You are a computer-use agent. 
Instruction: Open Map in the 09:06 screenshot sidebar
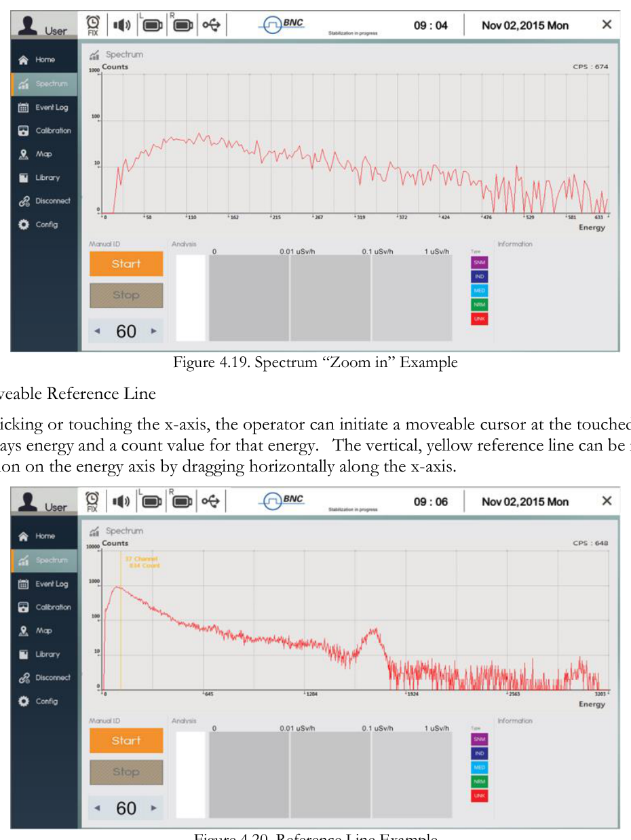click(x=44, y=630)
